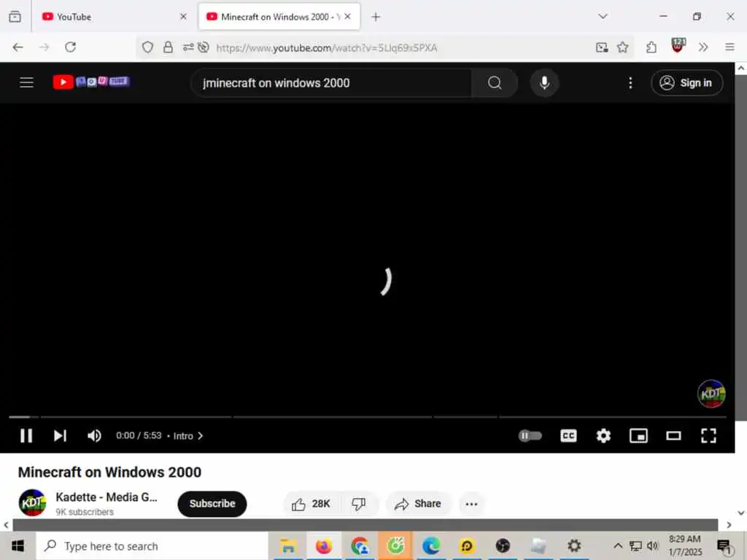Sign in to YouTube

point(686,83)
